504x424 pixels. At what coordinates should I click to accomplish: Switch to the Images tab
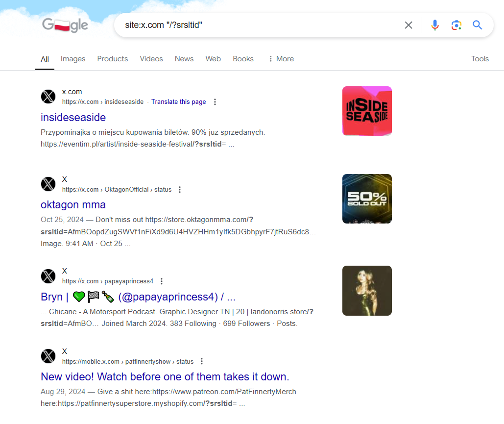(73, 59)
